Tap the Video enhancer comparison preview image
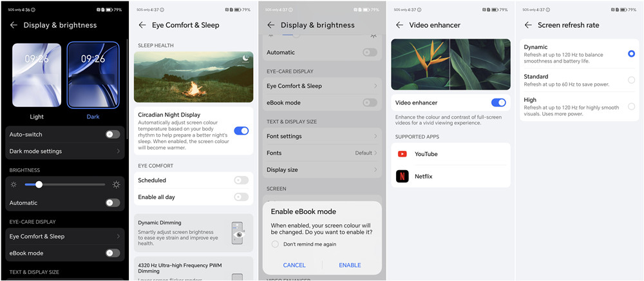 [x=451, y=64]
